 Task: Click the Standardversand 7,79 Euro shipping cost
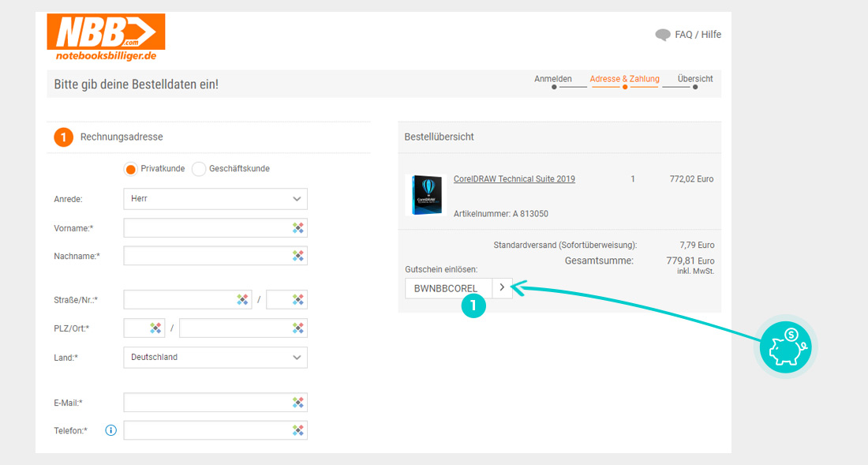[x=697, y=245]
